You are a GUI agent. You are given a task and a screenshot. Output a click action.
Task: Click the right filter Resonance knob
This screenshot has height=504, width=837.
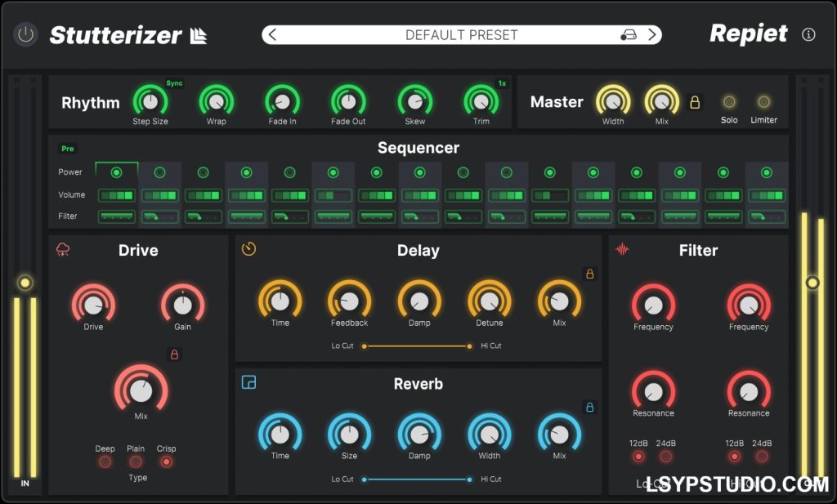[x=749, y=391]
